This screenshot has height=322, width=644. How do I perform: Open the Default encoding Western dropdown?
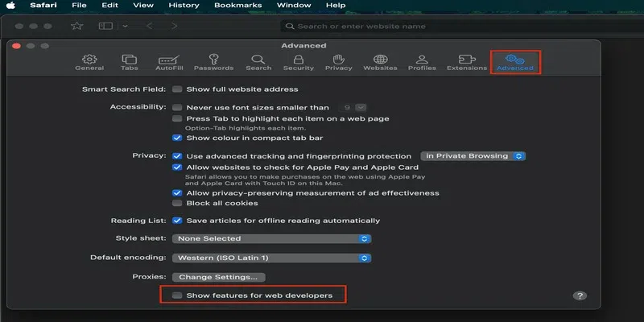[271, 258]
